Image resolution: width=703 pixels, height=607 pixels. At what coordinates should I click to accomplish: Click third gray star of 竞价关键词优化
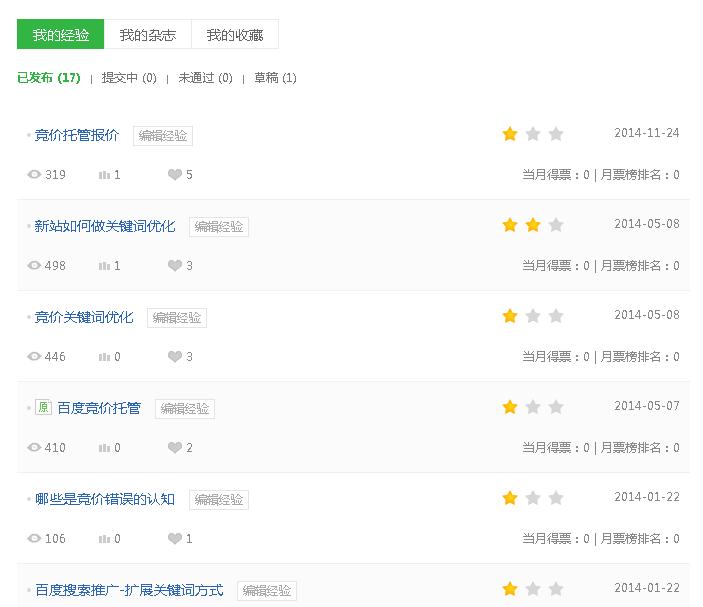click(x=556, y=316)
